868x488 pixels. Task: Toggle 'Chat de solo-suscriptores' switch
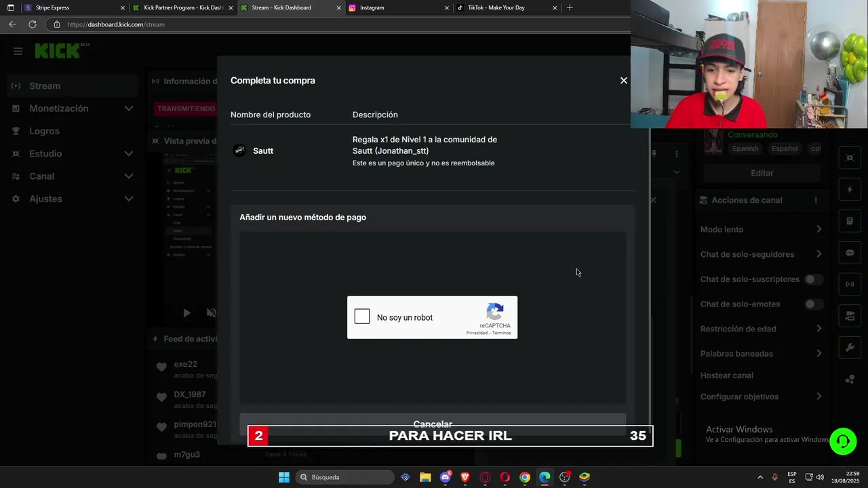813,279
